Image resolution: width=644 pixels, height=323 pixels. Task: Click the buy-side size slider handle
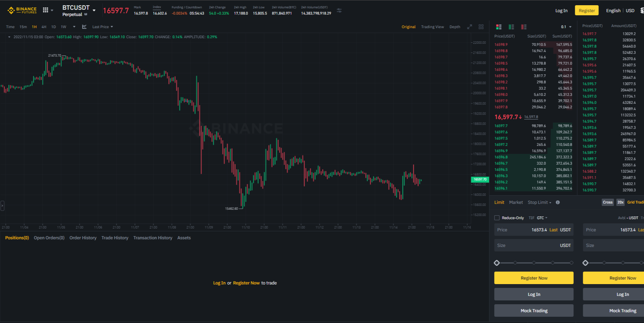[497, 263]
